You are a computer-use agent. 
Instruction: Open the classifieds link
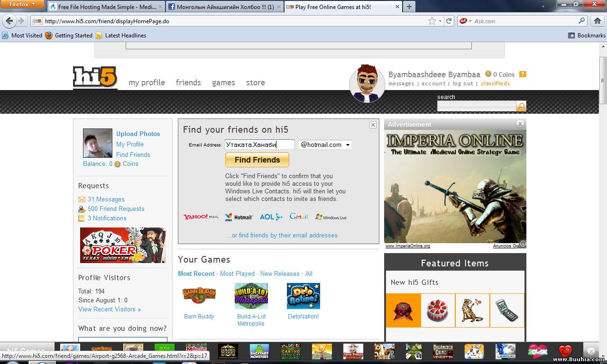tap(495, 83)
